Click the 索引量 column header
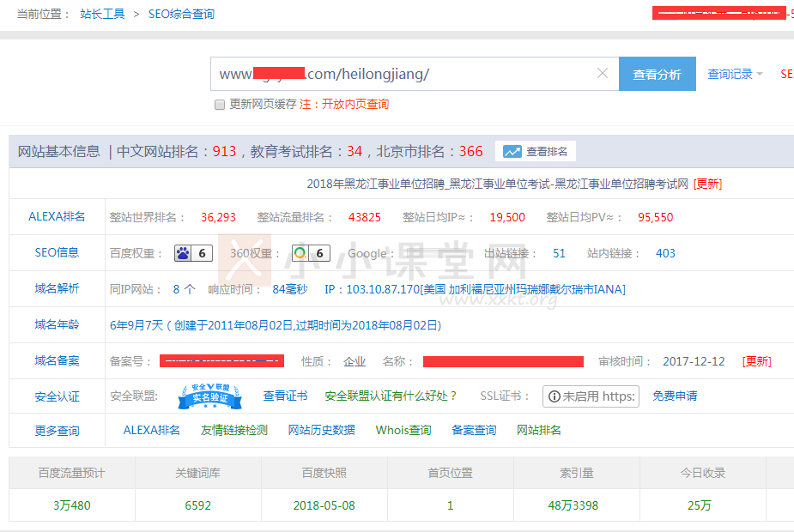This screenshot has height=532, width=794. (577, 473)
